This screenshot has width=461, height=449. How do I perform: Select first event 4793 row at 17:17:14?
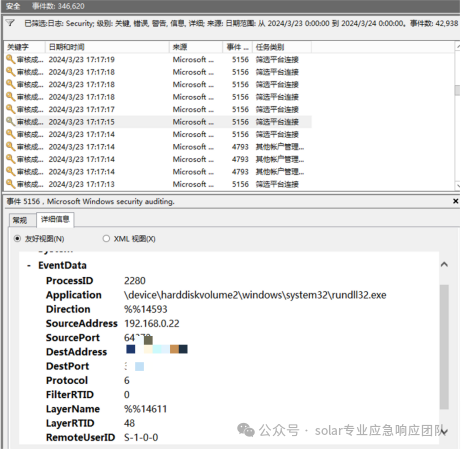158,147
